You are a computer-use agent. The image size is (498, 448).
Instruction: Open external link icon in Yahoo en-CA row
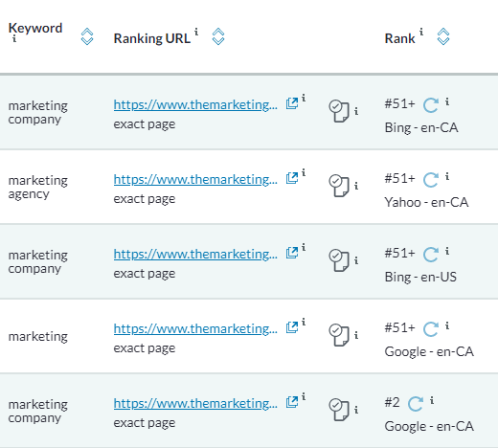tap(292, 178)
